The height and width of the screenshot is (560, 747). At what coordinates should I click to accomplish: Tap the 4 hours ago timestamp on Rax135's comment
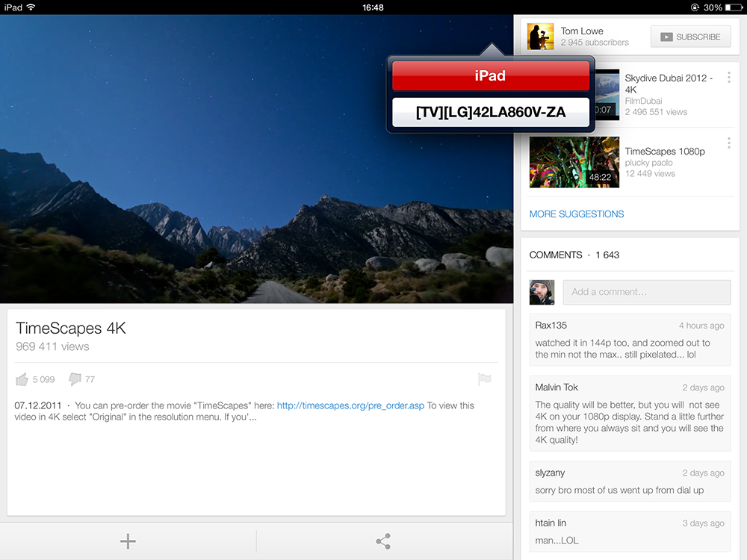701,326
